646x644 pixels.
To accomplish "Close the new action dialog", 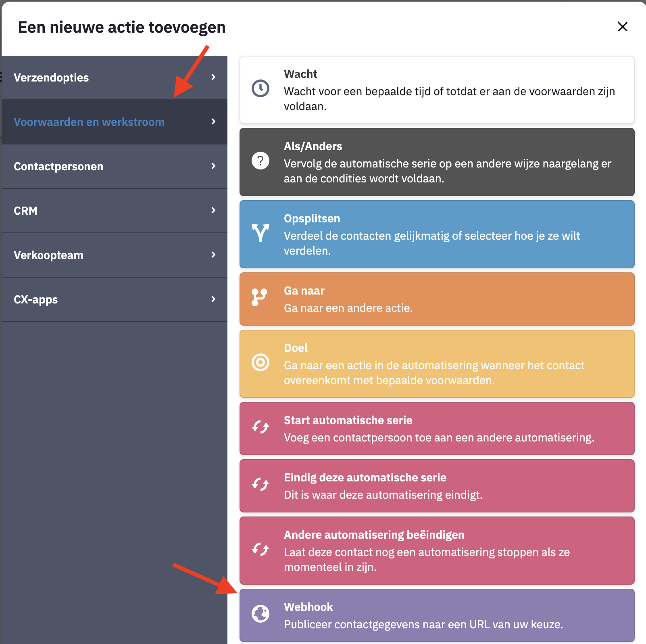I will [623, 26].
